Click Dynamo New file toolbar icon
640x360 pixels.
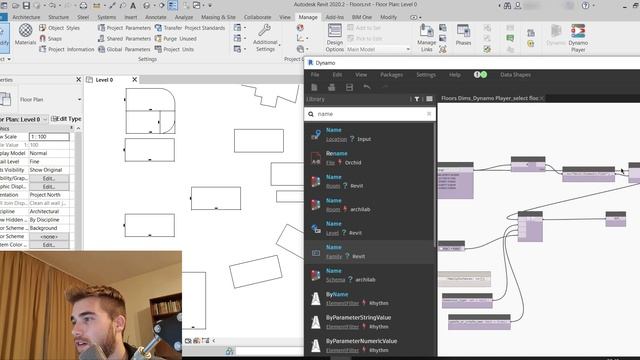(314, 87)
